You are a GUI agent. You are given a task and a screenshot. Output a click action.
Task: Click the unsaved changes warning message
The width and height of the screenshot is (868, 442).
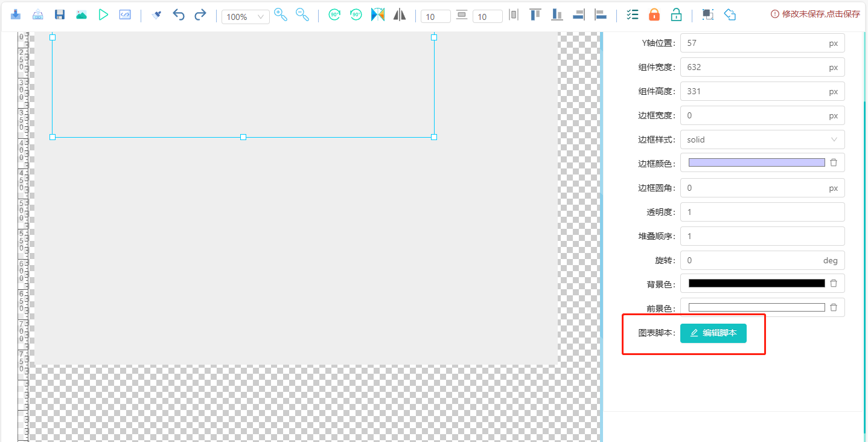[x=815, y=14]
